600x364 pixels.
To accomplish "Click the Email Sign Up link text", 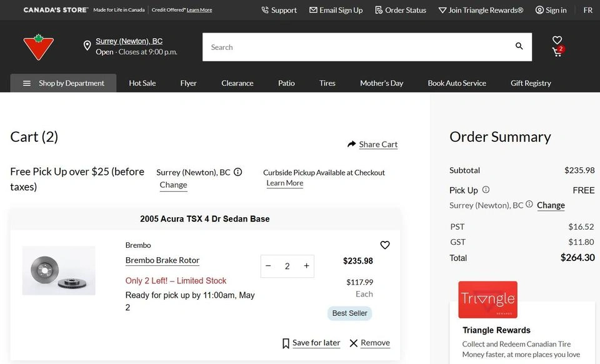I will [341, 10].
